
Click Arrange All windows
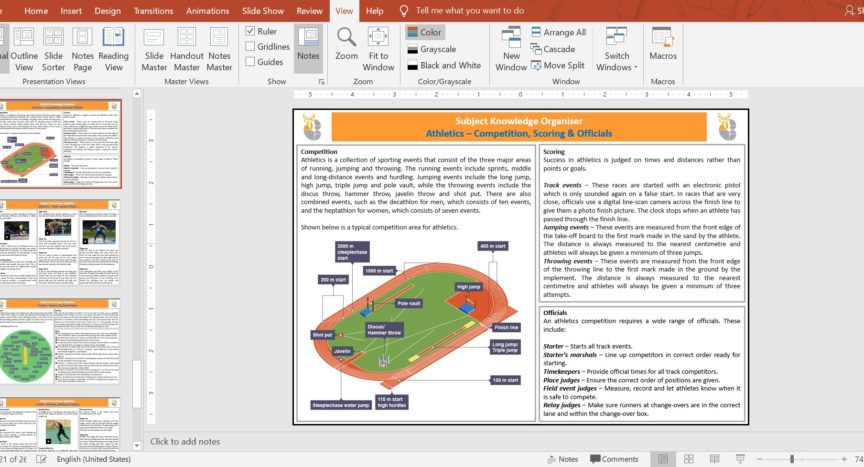558,32
